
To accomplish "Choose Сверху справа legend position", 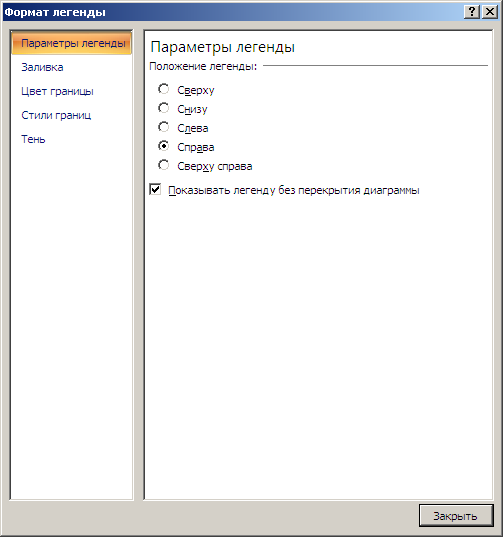I will point(164,165).
